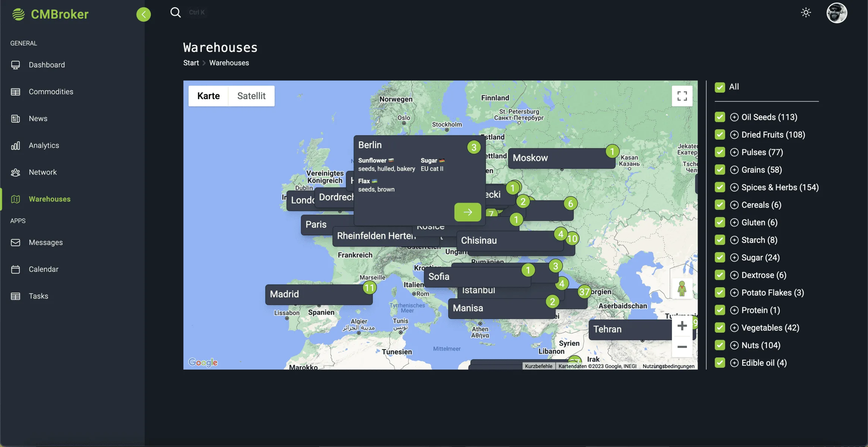Select the Madrid map marker
This screenshot has width=868, height=447.
pos(319,294)
